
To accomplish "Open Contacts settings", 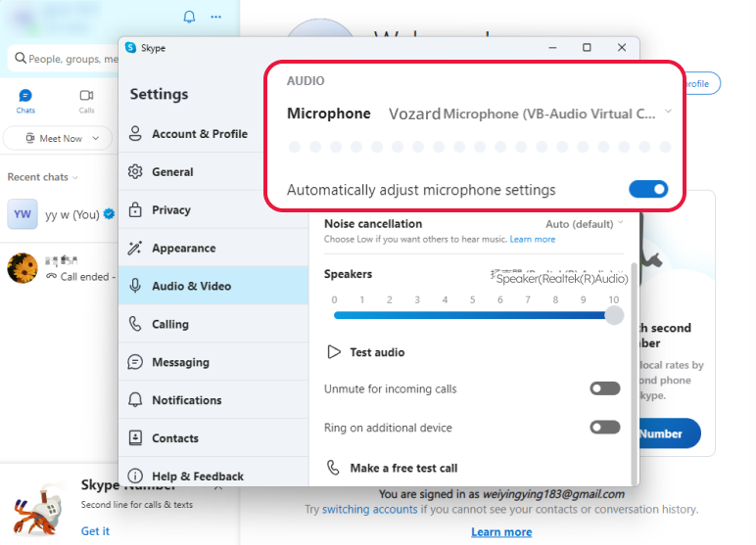I will 213,438.
